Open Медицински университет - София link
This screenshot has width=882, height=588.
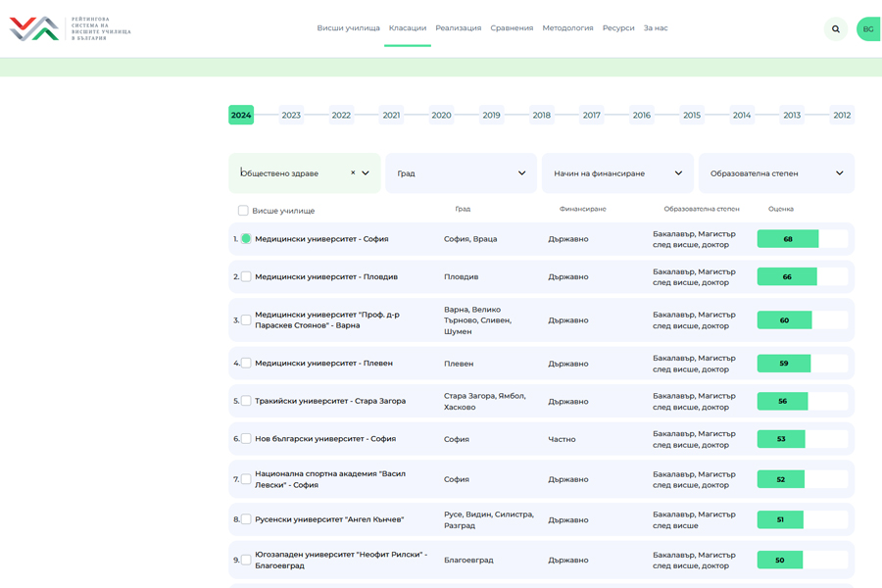321,238
